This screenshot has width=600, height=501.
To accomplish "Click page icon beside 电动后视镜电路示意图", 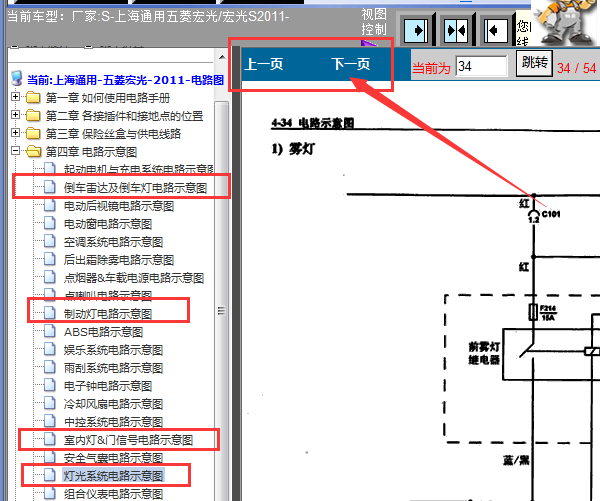I will (x=49, y=205).
